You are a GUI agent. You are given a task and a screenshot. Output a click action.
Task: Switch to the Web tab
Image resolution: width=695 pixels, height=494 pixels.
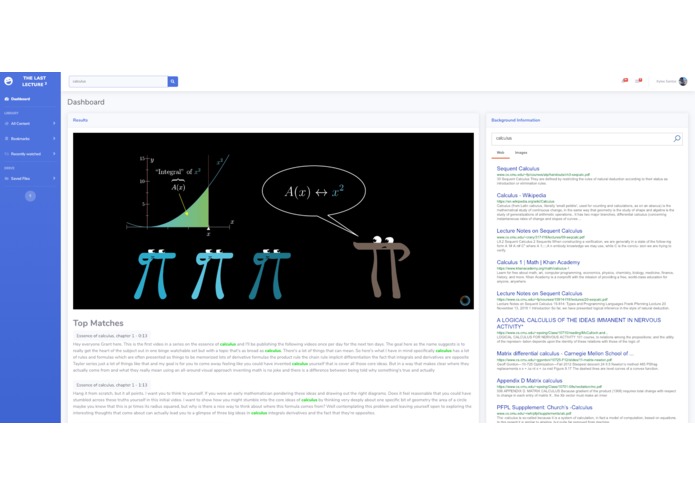coord(500,153)
